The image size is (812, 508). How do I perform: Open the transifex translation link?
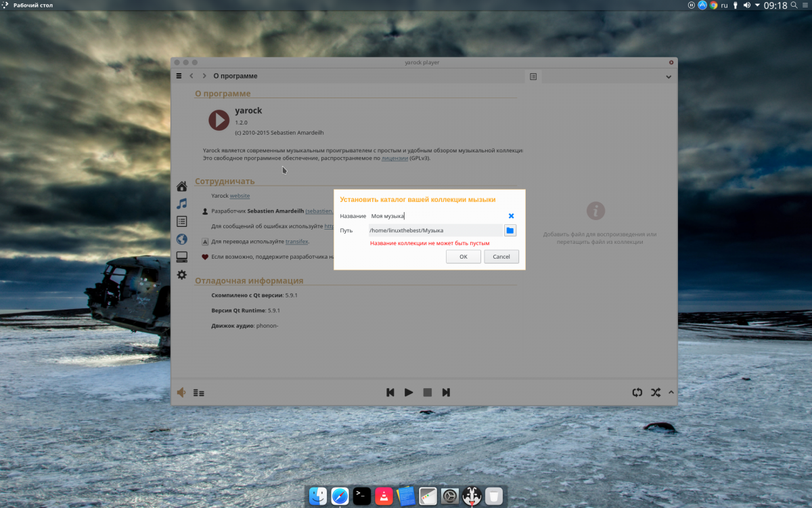pos(297,241)
